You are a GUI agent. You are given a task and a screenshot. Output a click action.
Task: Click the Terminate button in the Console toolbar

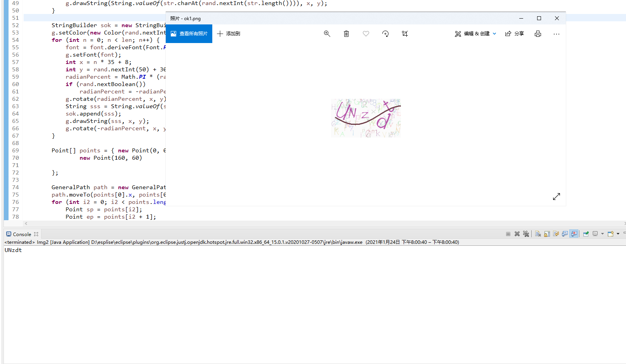coord(508,234)
